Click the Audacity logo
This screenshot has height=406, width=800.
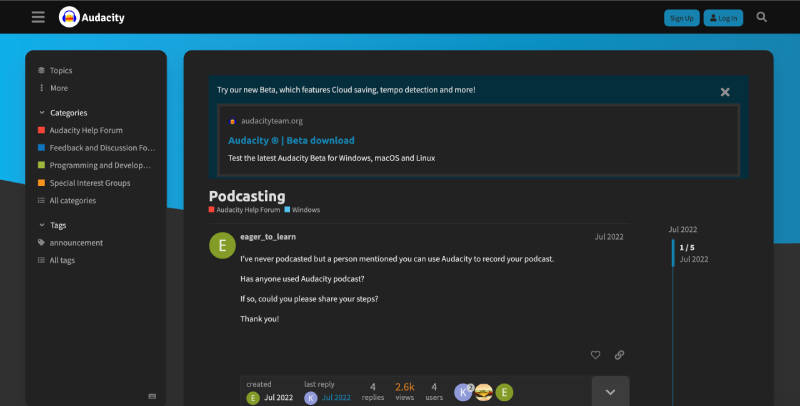tap(92, 17)
